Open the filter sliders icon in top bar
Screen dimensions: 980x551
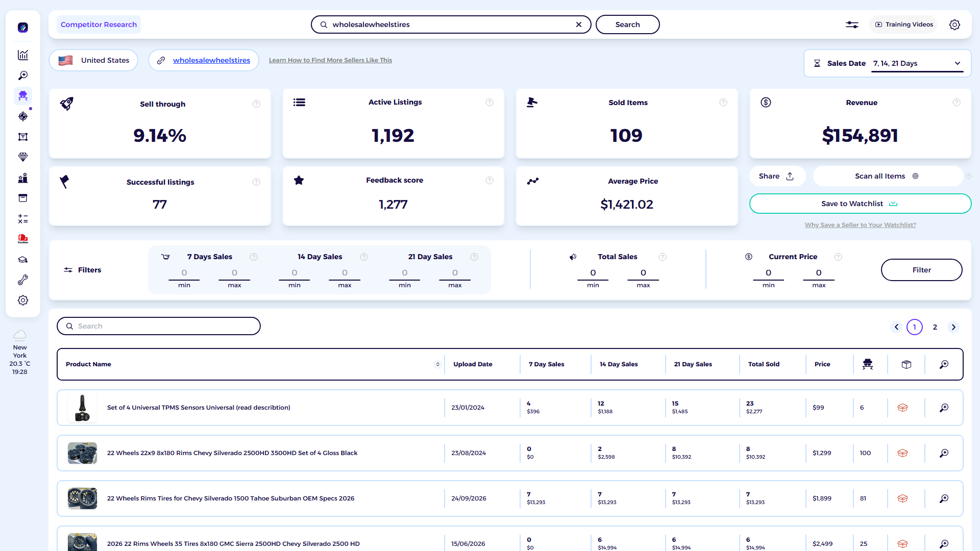point(852,24)
